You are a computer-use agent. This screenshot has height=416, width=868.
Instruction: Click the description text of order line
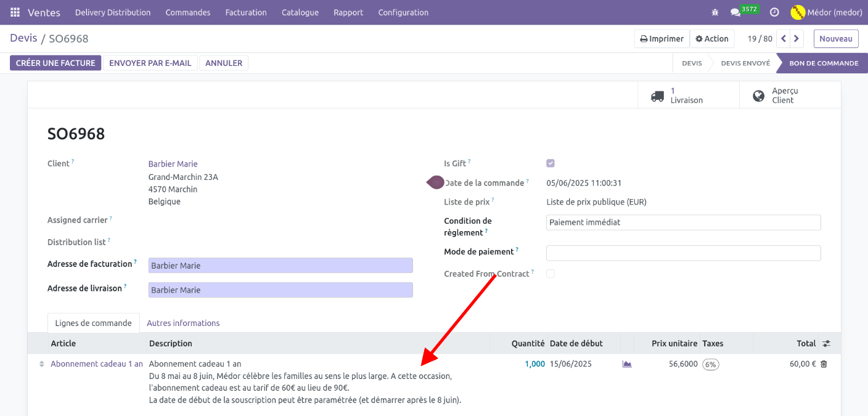point(305,382)
